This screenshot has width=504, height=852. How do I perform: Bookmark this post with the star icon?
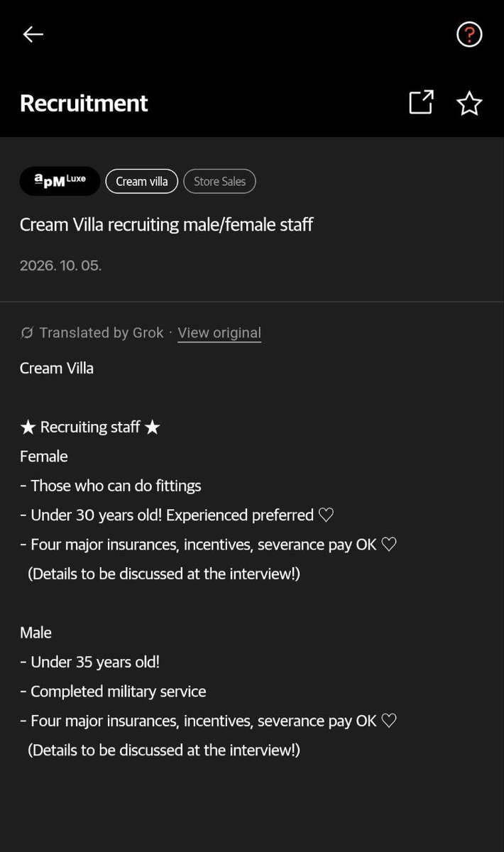tap(469, 103)
